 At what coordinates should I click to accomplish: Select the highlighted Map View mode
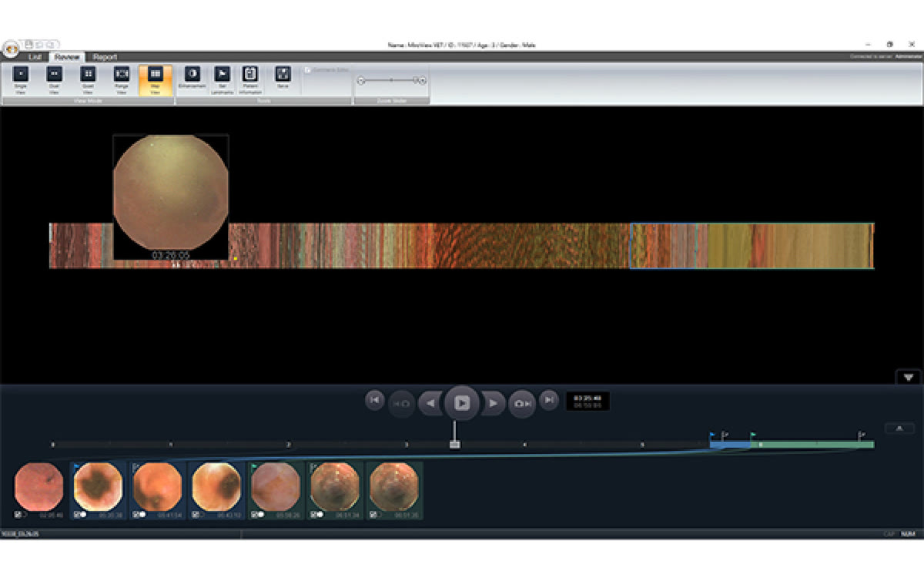tap(156, 80)
